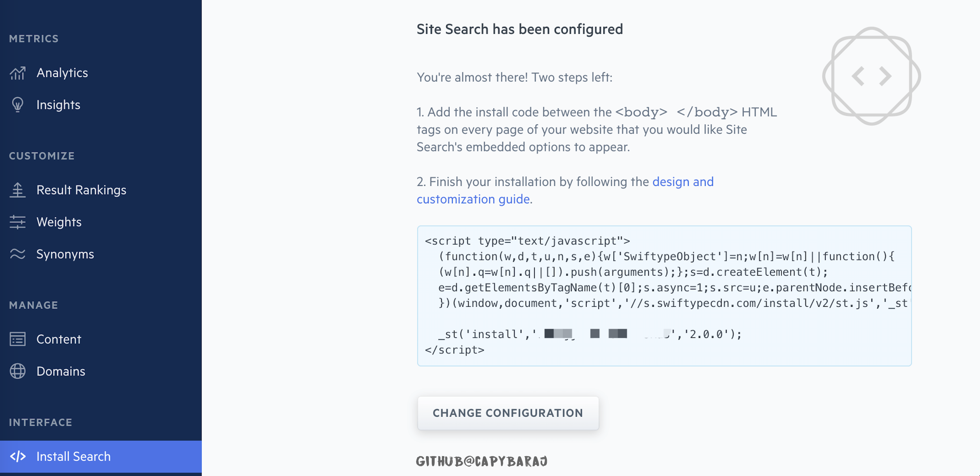Select Weights in the Customize menu
Viewport: 980px width, 476px height.
(x=59, y=222)
